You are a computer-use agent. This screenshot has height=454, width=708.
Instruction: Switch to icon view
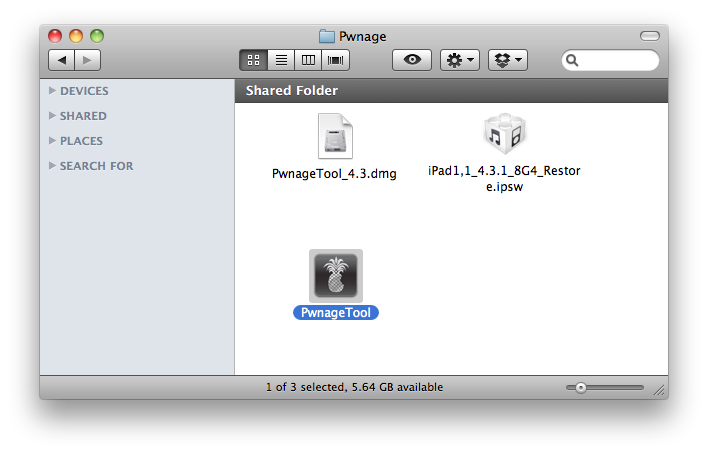coord(253,60)
